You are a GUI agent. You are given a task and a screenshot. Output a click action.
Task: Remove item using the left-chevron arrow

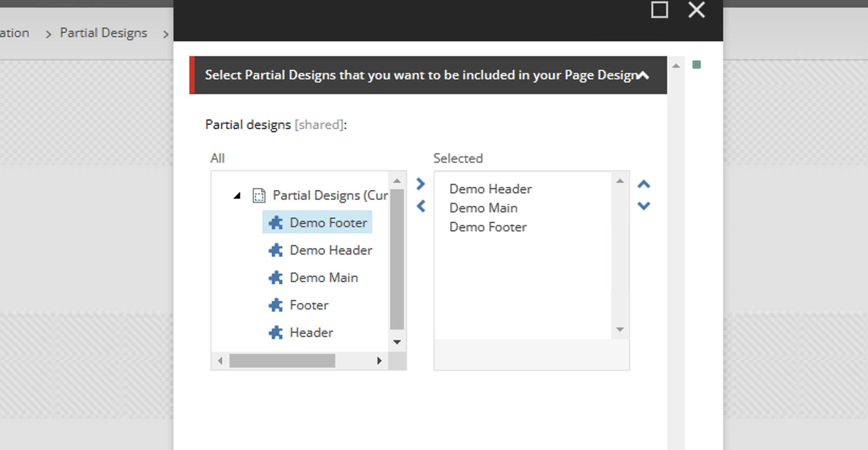pyautogui.click(x=421, y=206)
